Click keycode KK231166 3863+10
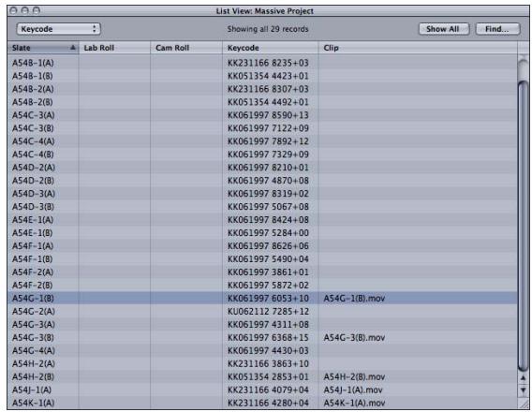Viewport: 532px width, 412px height. tap(268, 363)
